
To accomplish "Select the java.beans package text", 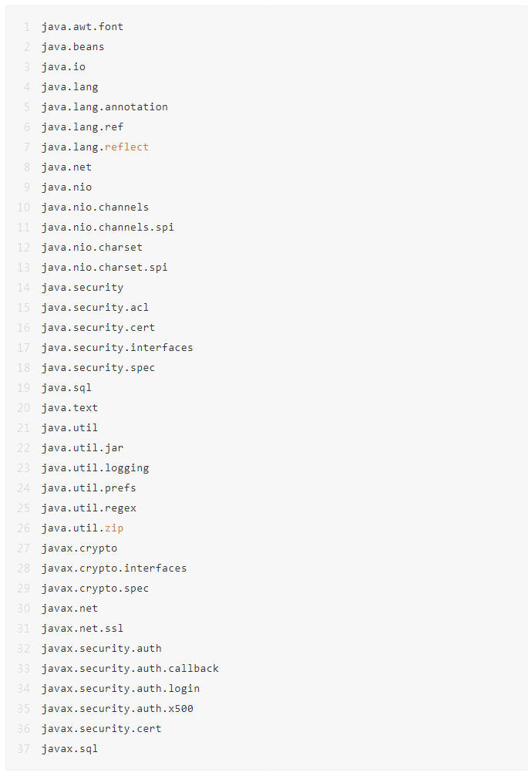I will pos(72,47).
